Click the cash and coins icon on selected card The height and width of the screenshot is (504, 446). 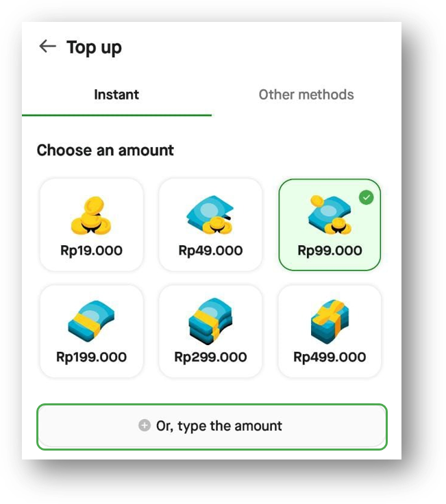point(330,215)
